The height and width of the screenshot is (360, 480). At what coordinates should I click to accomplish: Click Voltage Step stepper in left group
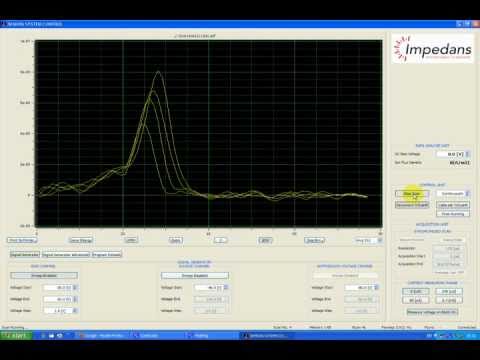(x=75, y=311)
